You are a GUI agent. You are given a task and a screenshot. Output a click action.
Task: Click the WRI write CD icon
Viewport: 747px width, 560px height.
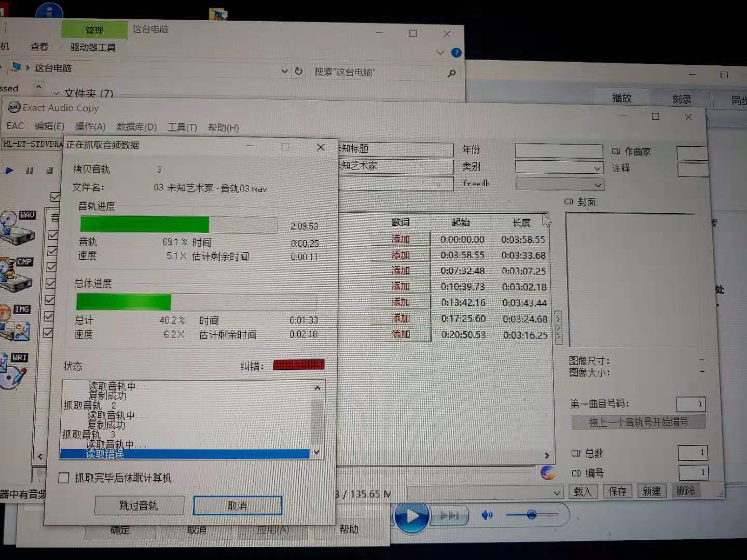pos(13,370)
